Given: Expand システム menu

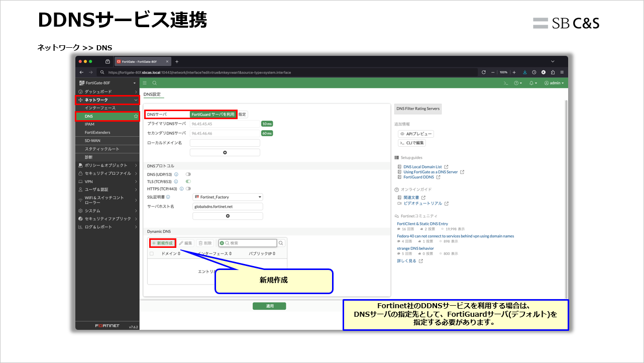Looking at the screenshot, I should [108, 211].
